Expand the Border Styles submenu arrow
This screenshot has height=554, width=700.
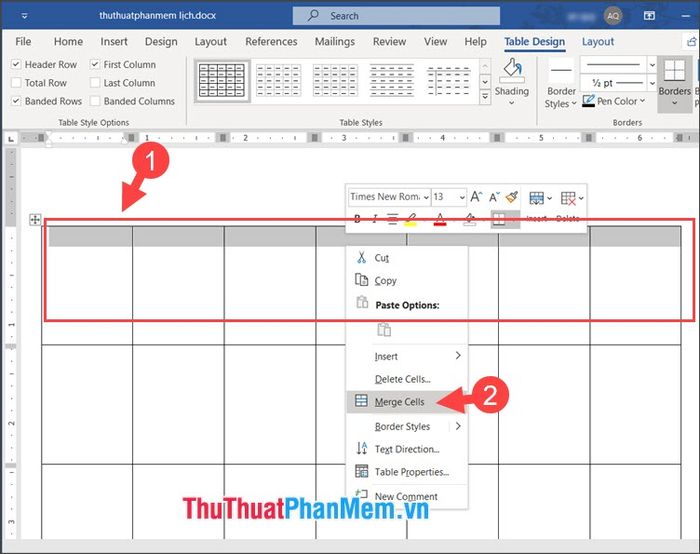(x=458, y=426)
